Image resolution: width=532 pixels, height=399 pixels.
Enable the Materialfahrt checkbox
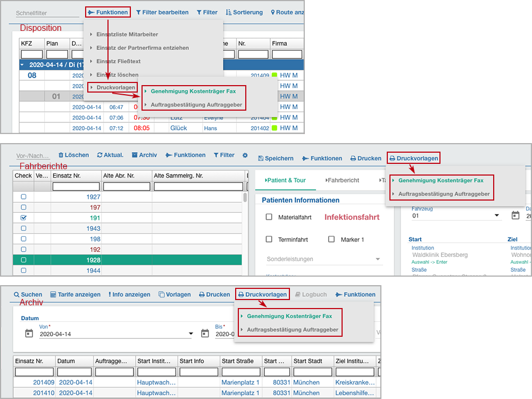tap(269, 217)
